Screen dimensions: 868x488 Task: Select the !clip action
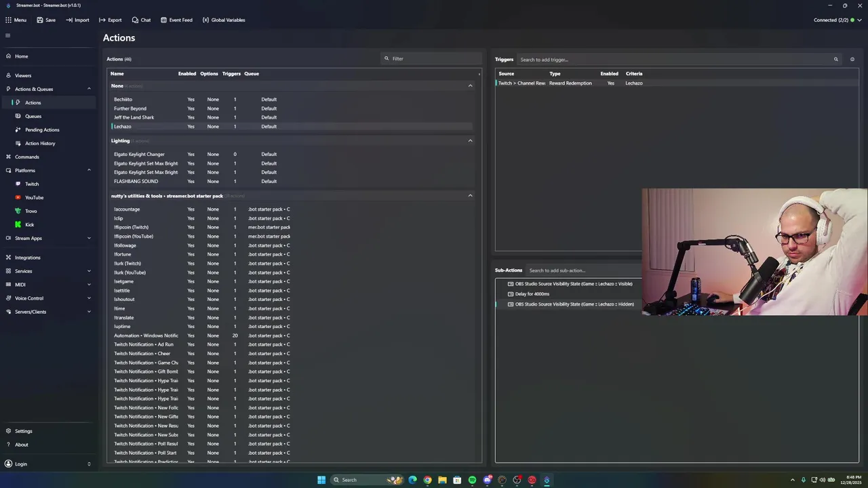coord(292,218)
